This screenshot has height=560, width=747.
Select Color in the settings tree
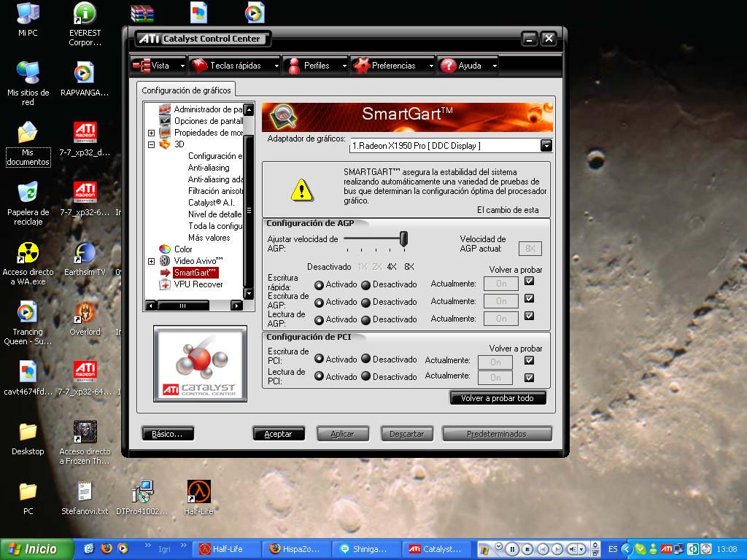click(183, 249)
